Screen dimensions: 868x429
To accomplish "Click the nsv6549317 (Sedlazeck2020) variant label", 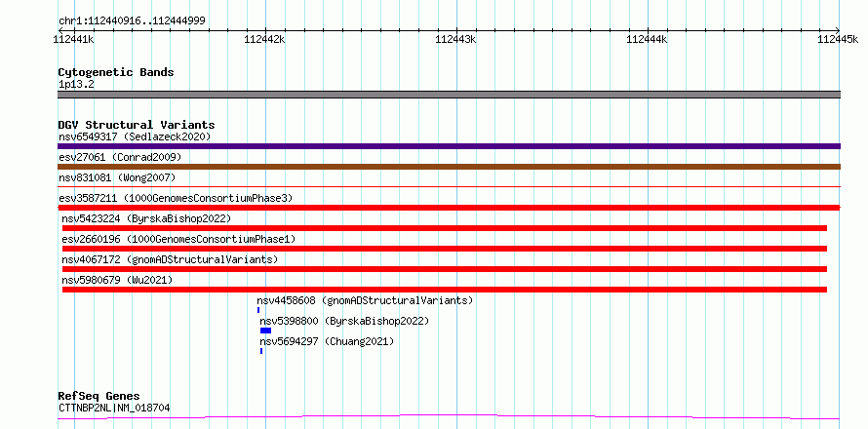I will pos(135,136).
